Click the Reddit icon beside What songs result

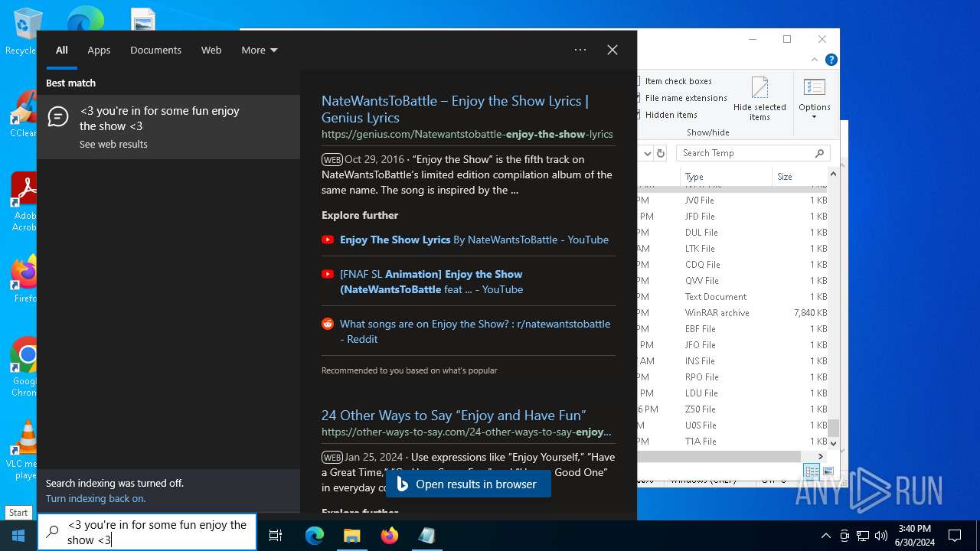328,324
